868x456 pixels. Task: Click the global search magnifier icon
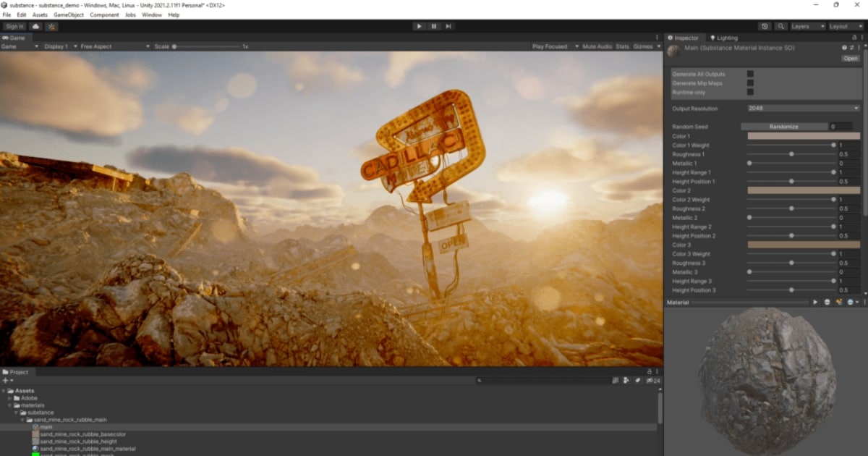tap(780, 26)
